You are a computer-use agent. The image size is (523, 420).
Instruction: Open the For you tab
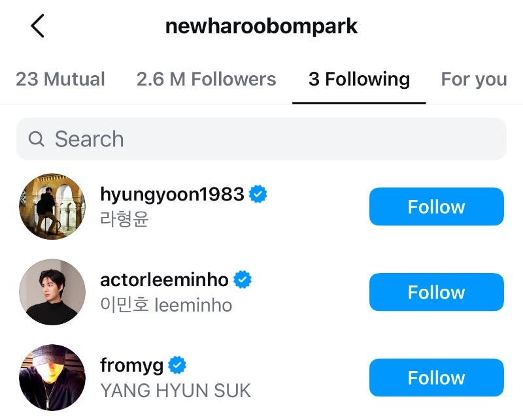pos(474,80)
